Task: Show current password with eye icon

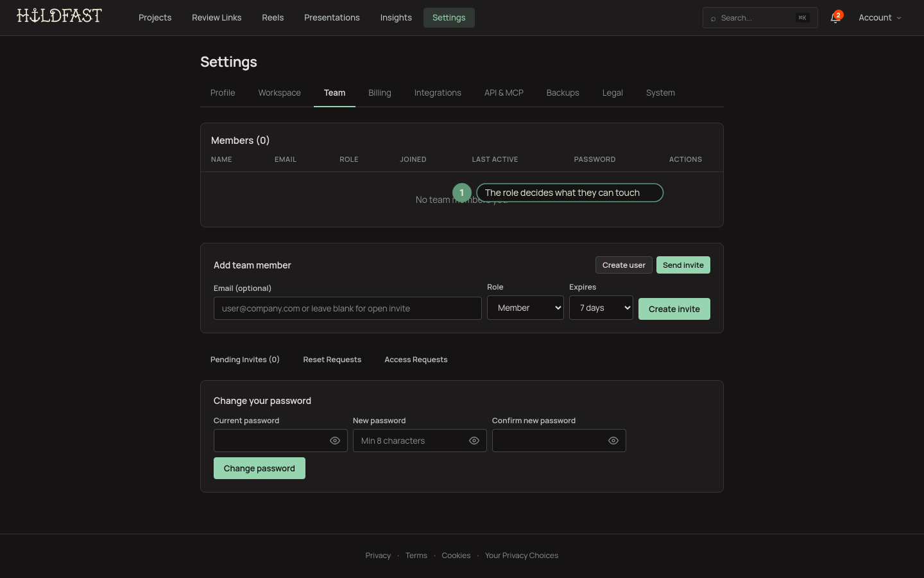Action: (335, 441)
